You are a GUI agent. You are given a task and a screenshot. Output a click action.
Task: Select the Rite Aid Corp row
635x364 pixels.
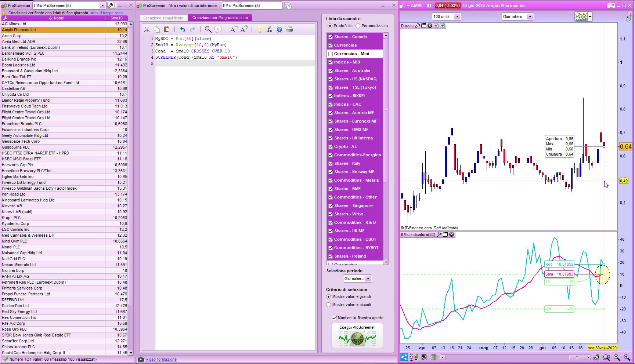pyautogui.click(x=64, y=323)
